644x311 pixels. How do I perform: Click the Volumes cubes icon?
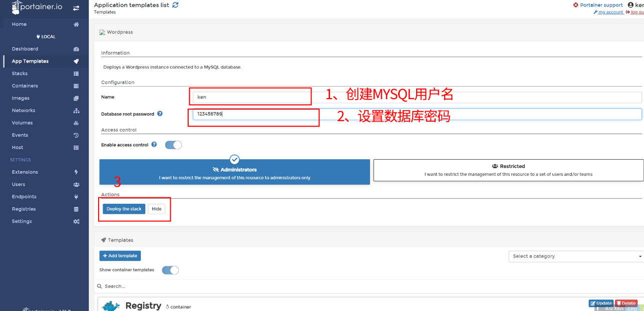[x=76, y=123]
